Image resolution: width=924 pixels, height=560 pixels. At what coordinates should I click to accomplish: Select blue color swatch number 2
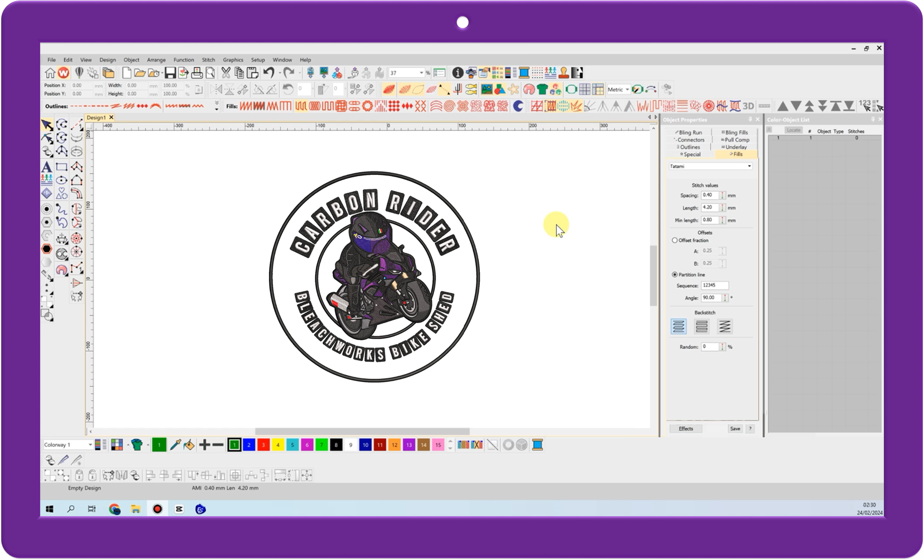click(249, 445)
